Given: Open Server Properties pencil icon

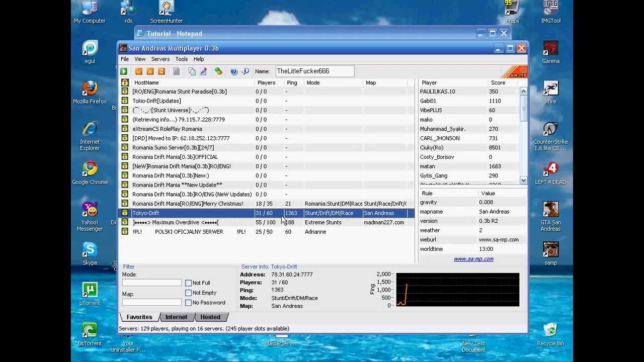Looking at the screenshot, I should (203, 71).
